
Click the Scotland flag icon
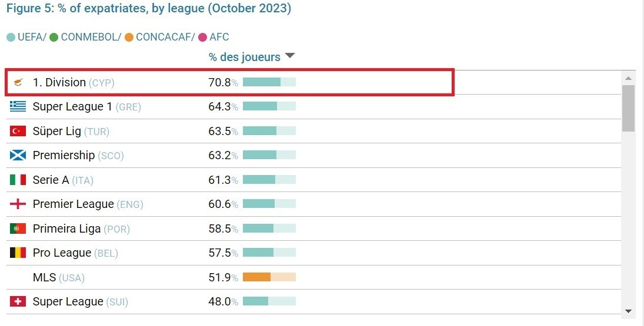point(18,156)
